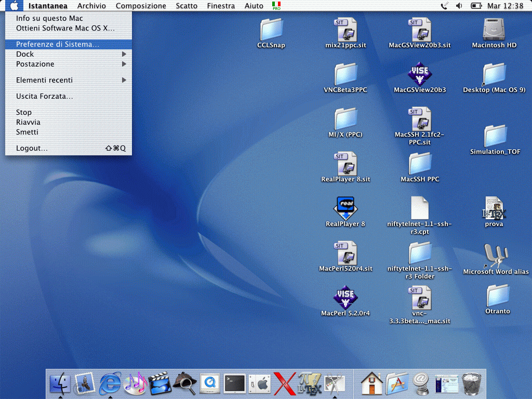Select the RealPlayer 8.sit archive
This screenshot has height=399, width=532.
point(345,164)
